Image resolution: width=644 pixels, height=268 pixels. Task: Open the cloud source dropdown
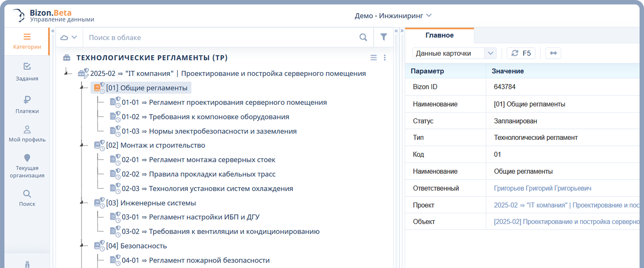(69, 37)
